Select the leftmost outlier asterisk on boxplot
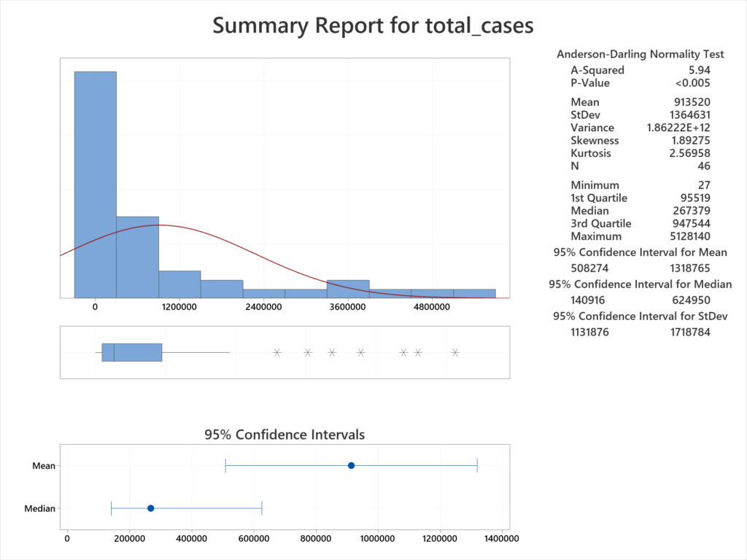747x560 pixels. 276,352
